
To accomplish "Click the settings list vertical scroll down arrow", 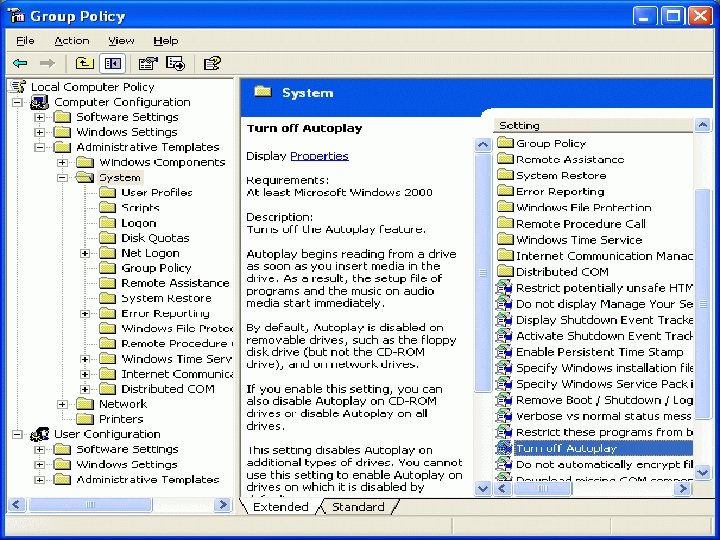I will pos(703,472).
